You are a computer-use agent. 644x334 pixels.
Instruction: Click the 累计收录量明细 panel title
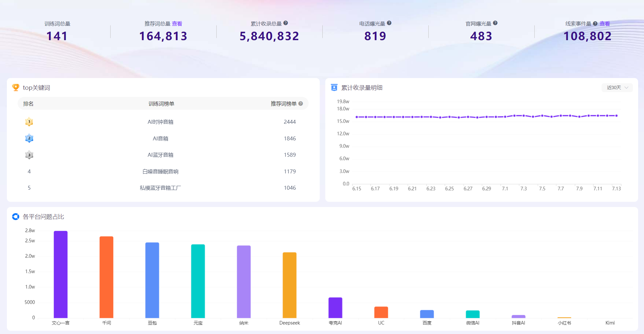(362, 87)
